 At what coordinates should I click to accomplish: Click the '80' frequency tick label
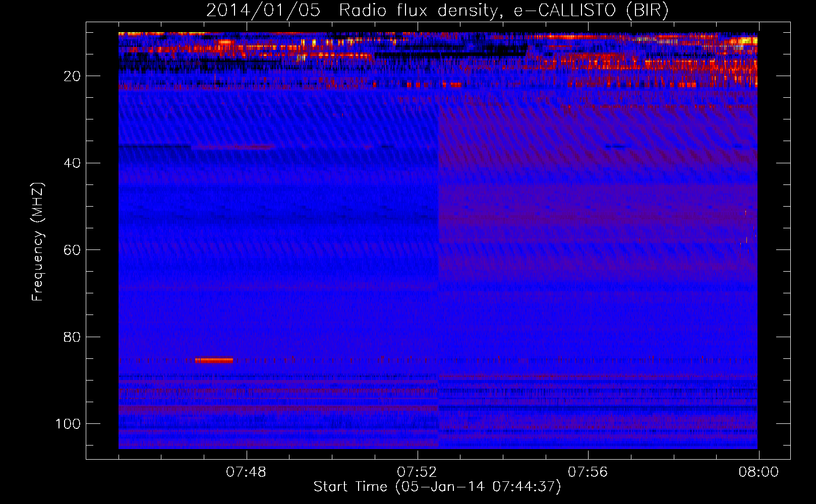(72, 337)
